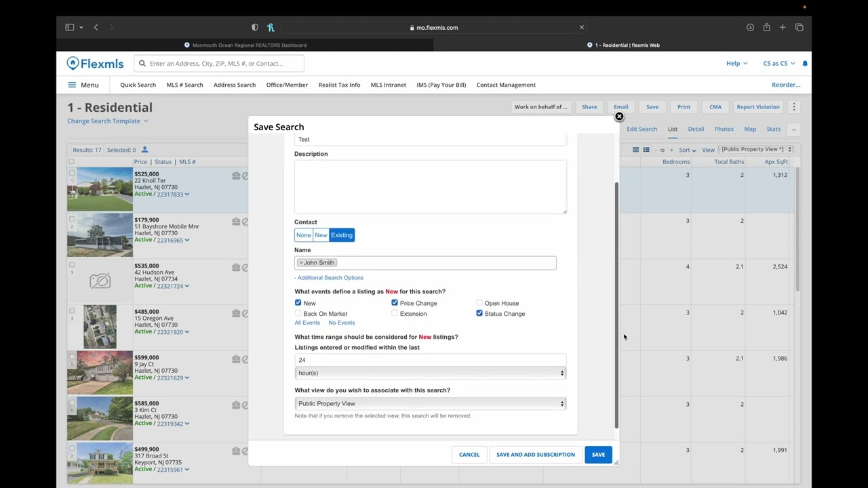Click briefcase icon for 9 Jay Ct
868x488 pixels.
click(236, 359)
